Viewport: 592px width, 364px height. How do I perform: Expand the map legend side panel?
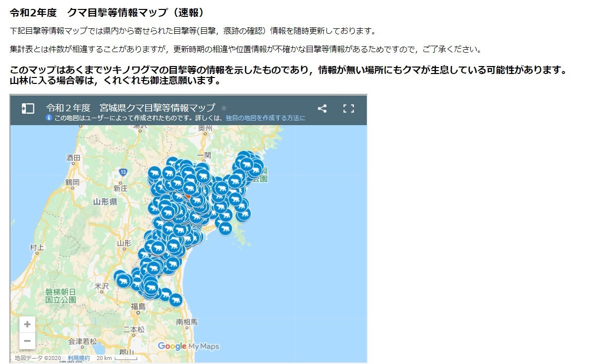point(28,108)
